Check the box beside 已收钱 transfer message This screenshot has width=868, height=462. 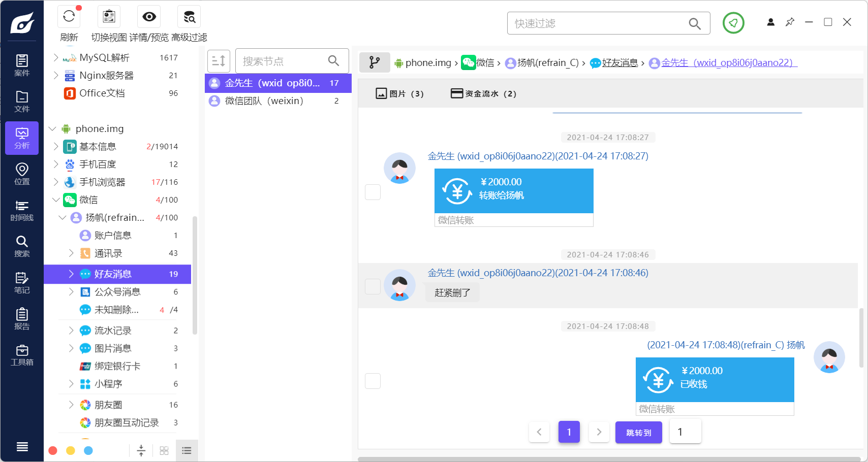click(x=373, y=381)
